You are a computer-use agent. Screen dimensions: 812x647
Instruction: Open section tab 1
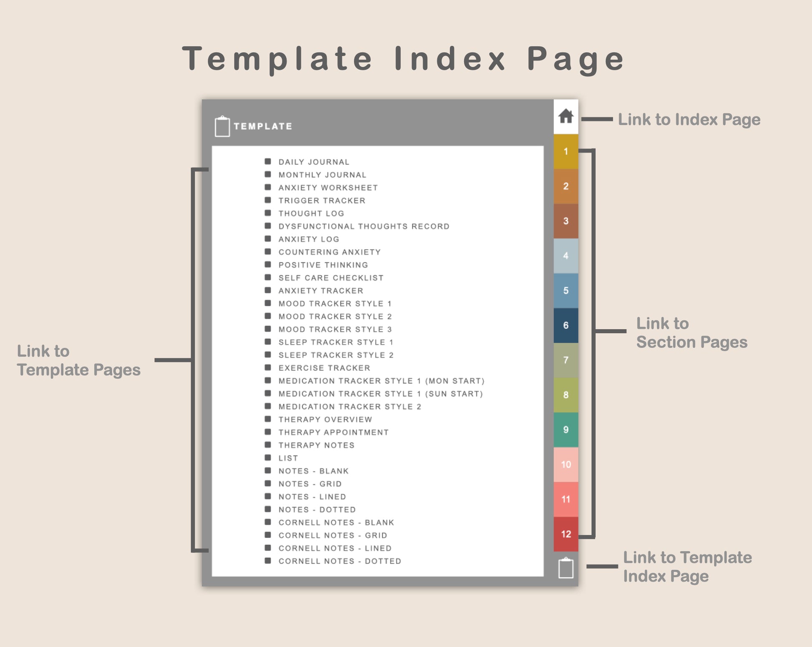click(x=566, y=151)
